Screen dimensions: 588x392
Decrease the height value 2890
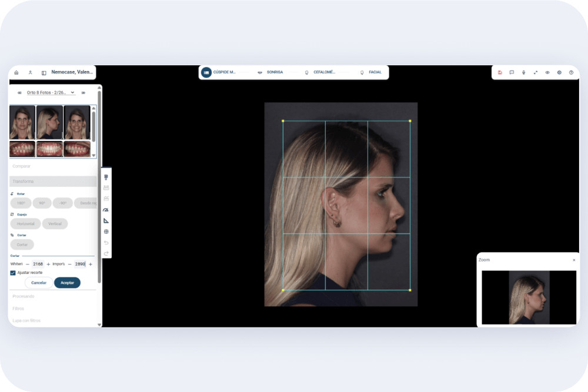tap(69, 264)
